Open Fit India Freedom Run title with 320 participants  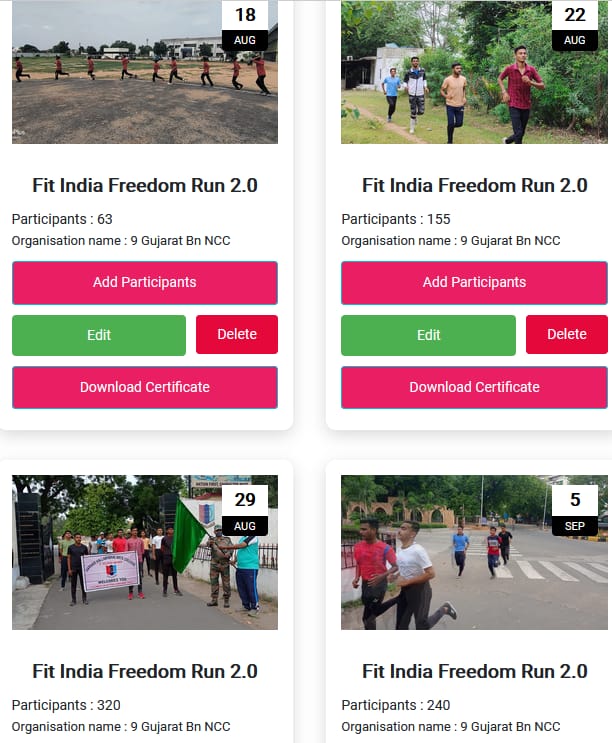click(144, 671)
